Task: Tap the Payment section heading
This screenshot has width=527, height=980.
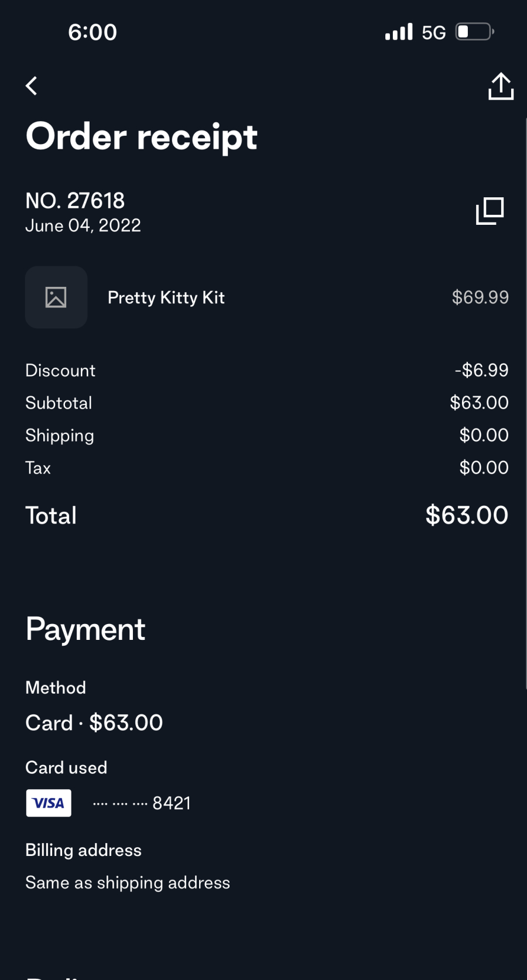Action: coord(85,629)
